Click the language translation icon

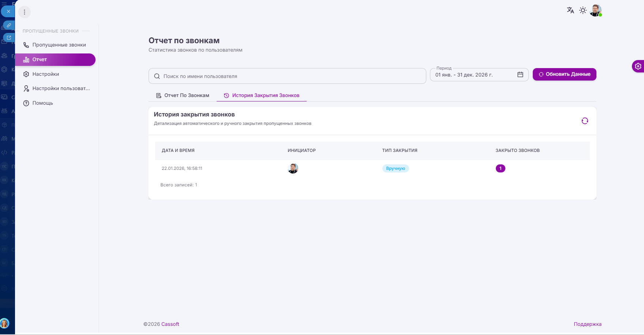click(570, 10)
